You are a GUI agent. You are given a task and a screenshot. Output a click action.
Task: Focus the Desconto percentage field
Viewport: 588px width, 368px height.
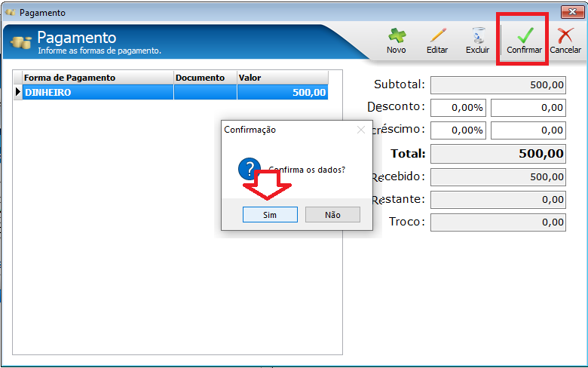[x=458, y=108]
